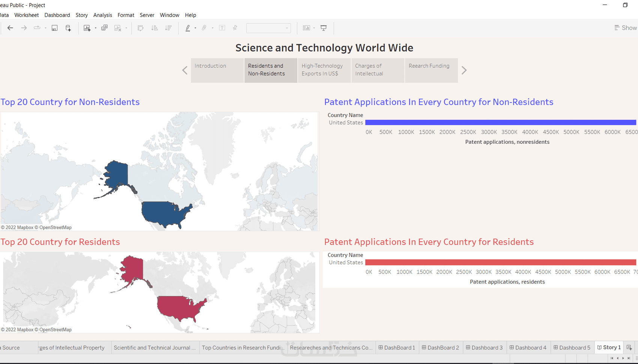
Task: Open the Introduction story point
Action: coord(217,70)
